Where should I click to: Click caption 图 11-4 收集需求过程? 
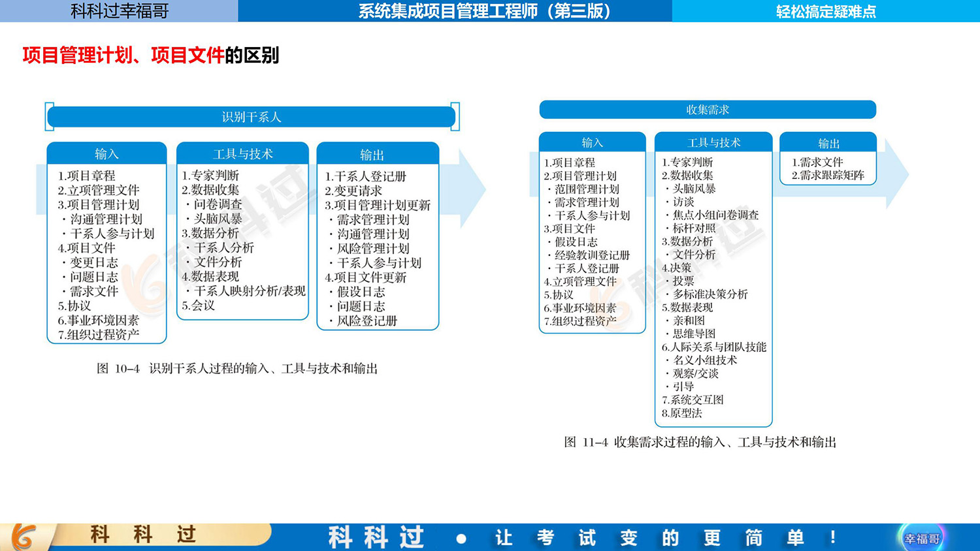pos(700,443)
